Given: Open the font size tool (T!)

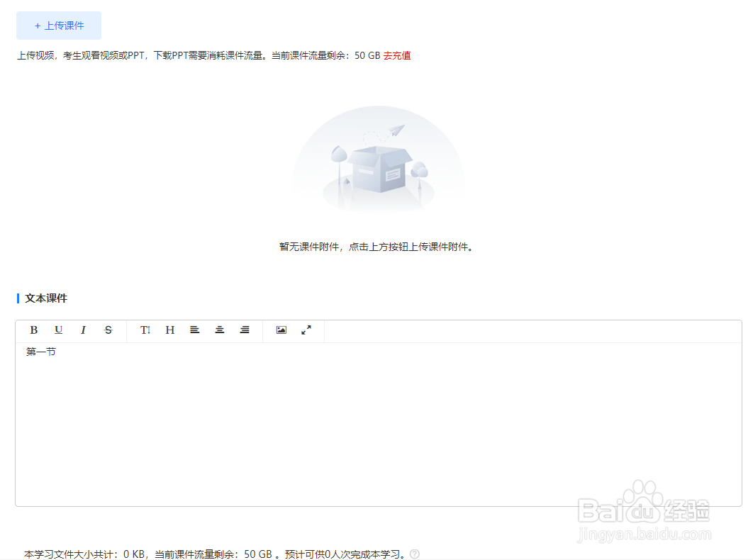Looking at the screenshot, I should point(145,330).
